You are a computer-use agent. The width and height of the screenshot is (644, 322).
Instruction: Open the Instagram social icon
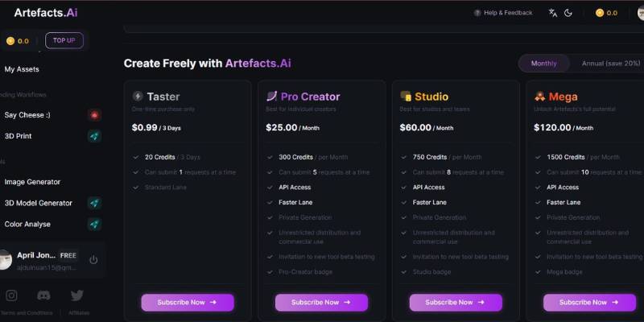pos(11,295)
